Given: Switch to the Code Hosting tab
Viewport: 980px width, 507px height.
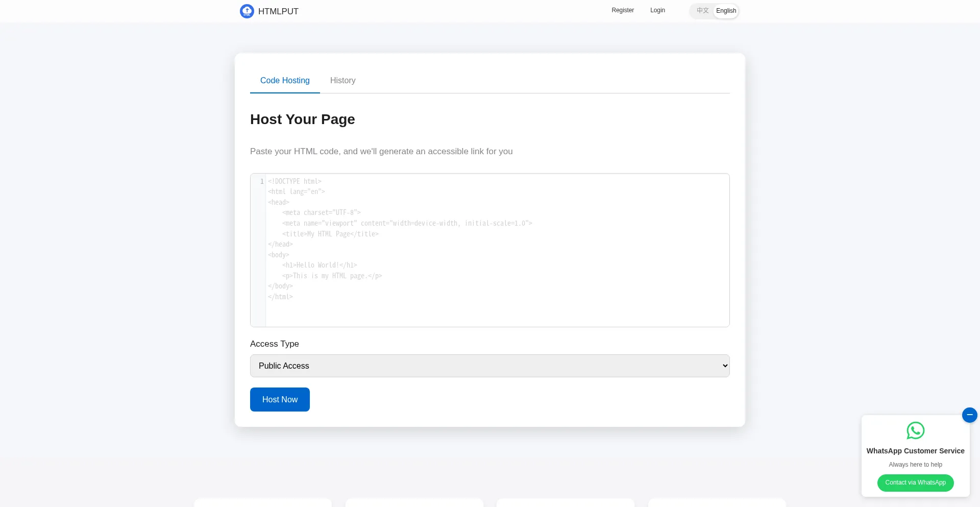Looking at the screenshot, I should tap(285, 81).
